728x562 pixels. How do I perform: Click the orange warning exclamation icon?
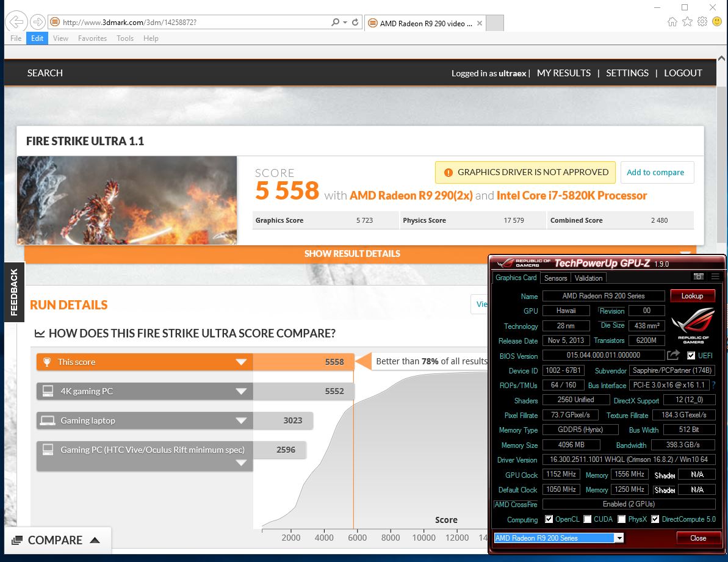click(x=448, y=173)
